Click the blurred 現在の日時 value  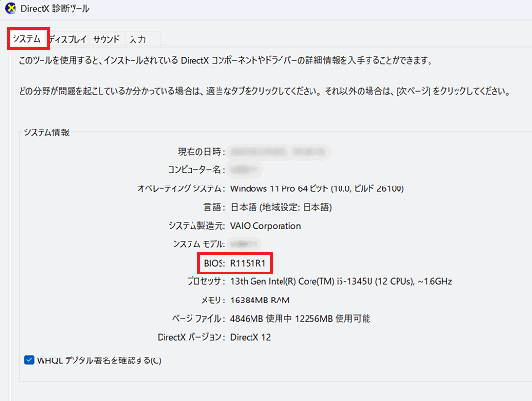[x=280, y=151]
